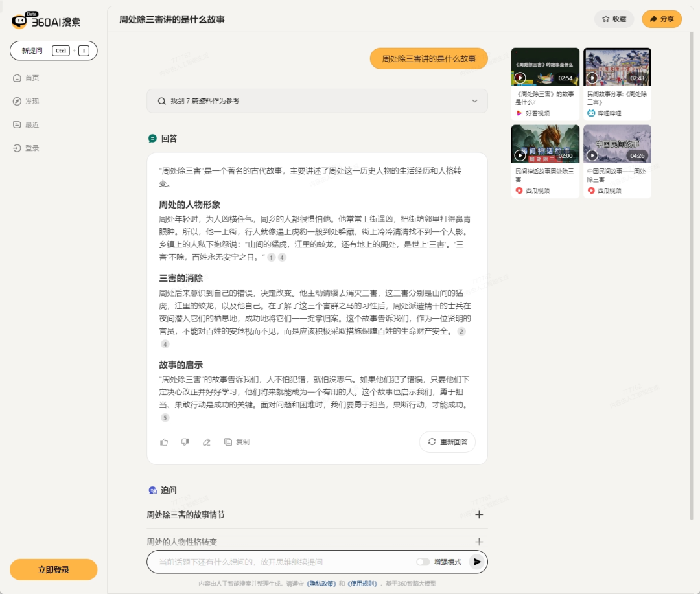Play the 02:43 哔哩哔哩 video thumbnail
Image resolution: width=700 pixels, height=594 pixels.
(617, 67)
